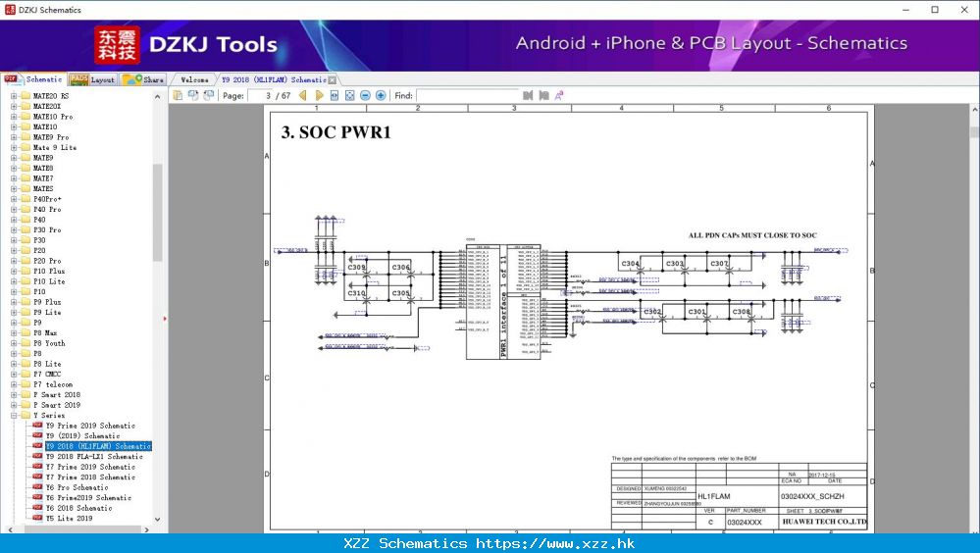Click the first document icon in the viewer toolbar
This screenshot has height=553, width=980.
point(178,95)
